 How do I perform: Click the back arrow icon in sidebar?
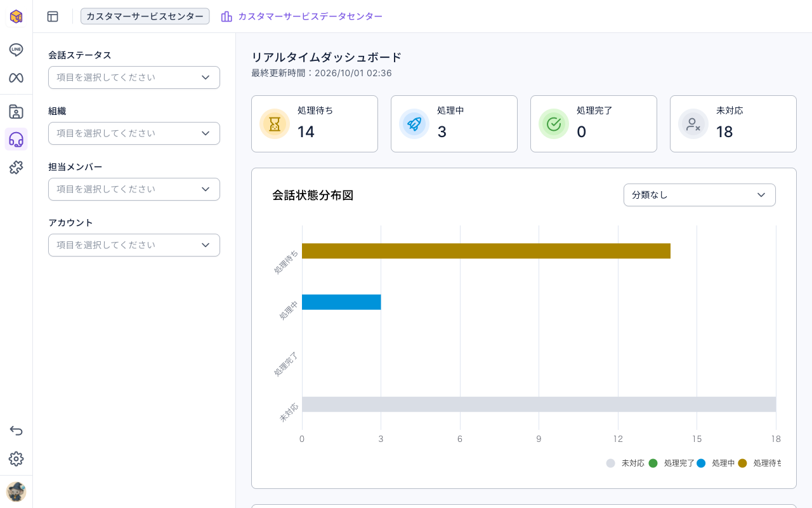16,431
